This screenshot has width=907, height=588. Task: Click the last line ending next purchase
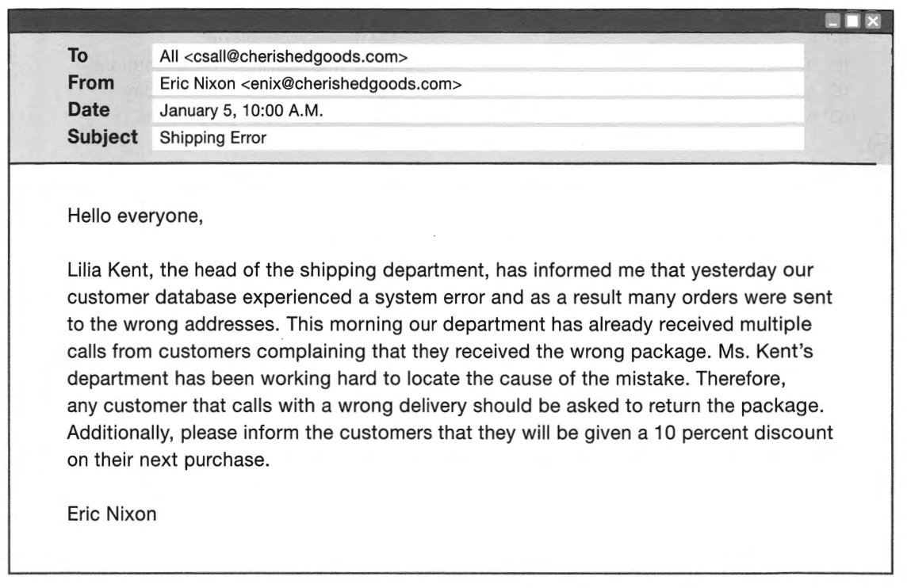point(168,460)
